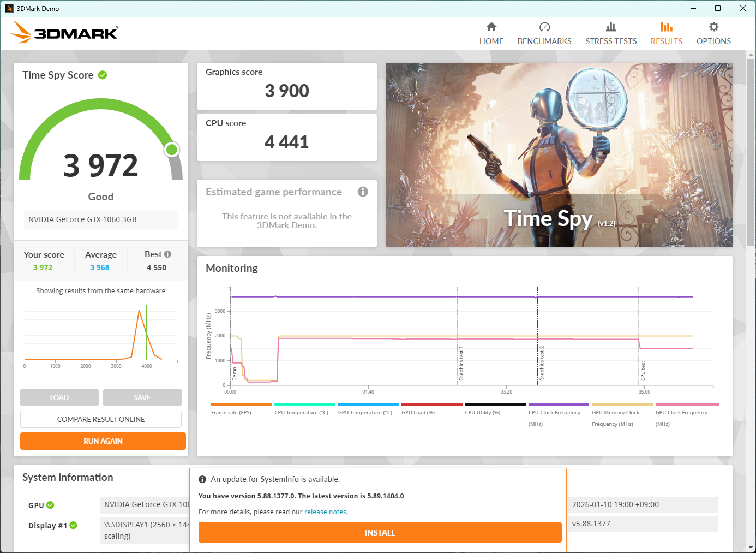Open the OPTIONS tab
The height and width of the screenshot is (553, 756).
(713, 34)
